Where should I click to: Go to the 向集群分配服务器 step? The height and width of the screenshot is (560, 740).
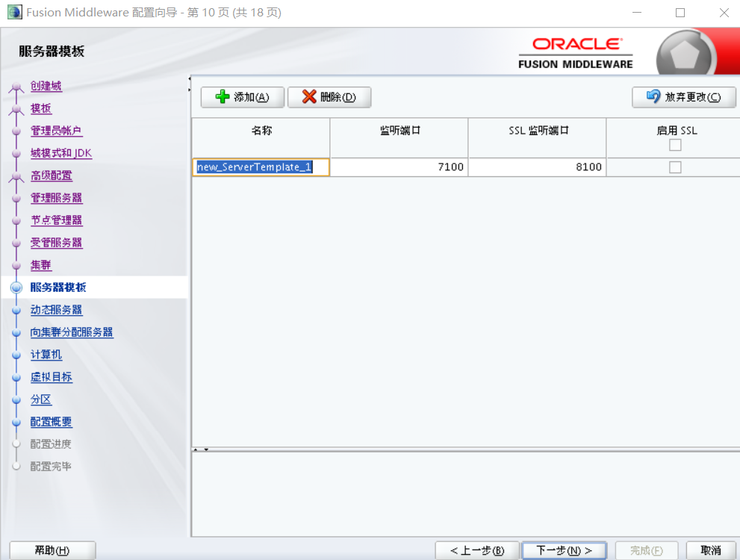pos(74,332)
